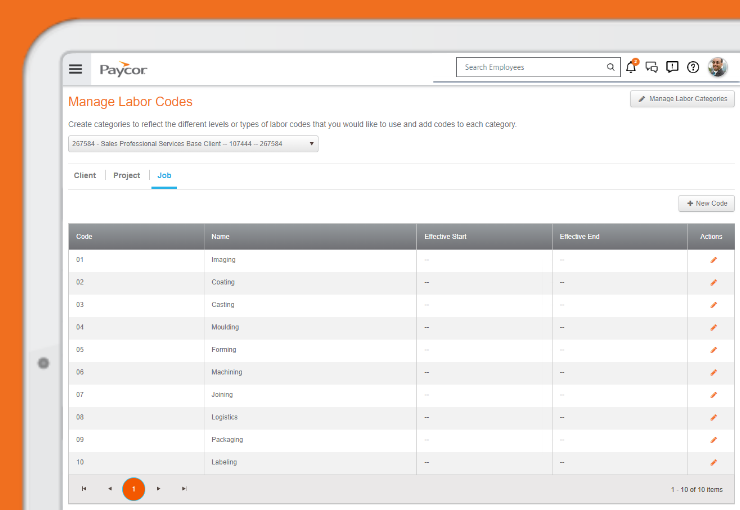
Task: Click the New Code button
Action: [x=706, y=203]
